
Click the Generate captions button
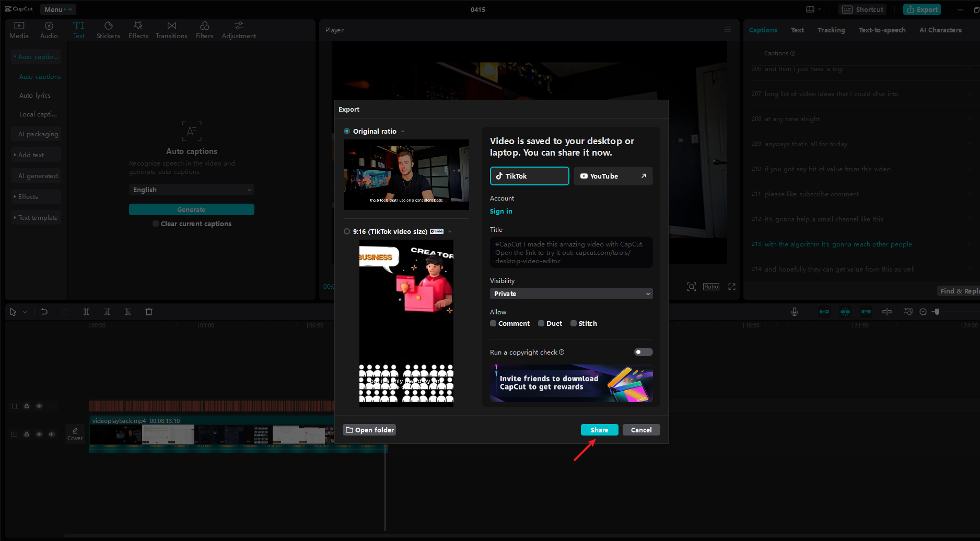[192, 209]
